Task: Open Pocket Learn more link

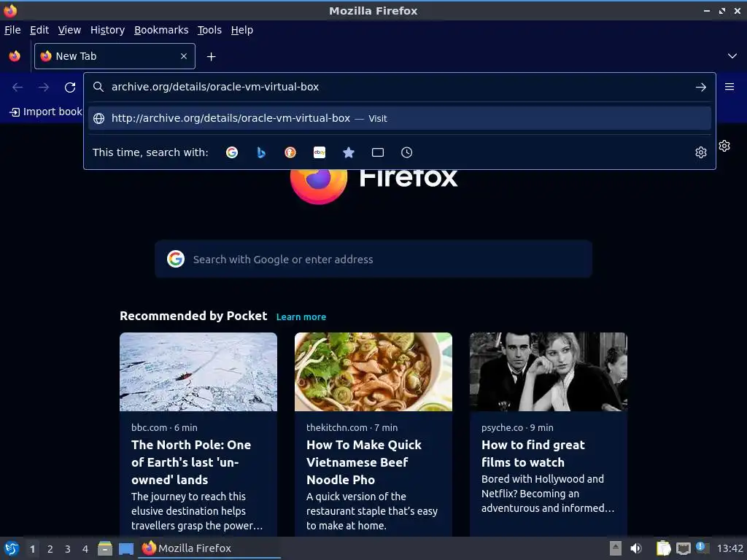Action: [x=301, y=317]
